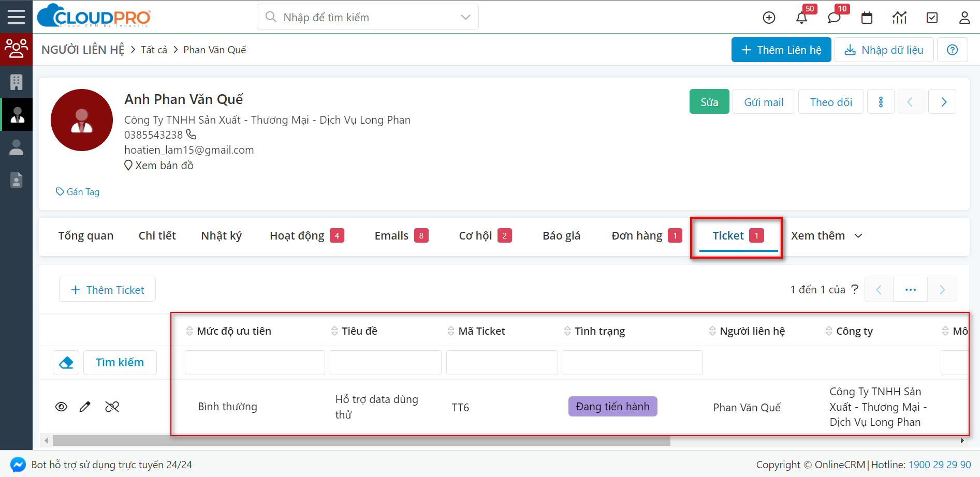Expand the Xem thêm tabs menu
The image size is (980, 477).
827,236
